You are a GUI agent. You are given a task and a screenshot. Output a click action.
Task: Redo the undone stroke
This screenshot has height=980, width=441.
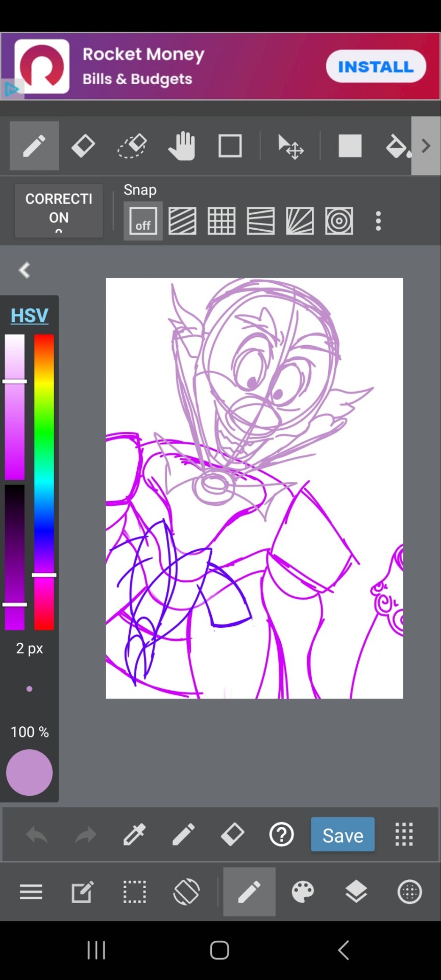86,835
